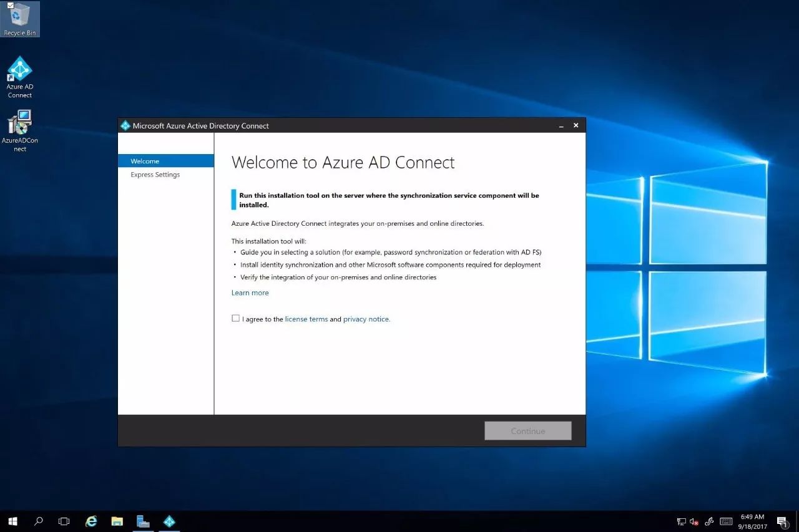Click the Azure AD Connect title bar logo
The height and width of the screenshot is (532, 799).
(125, 125)
